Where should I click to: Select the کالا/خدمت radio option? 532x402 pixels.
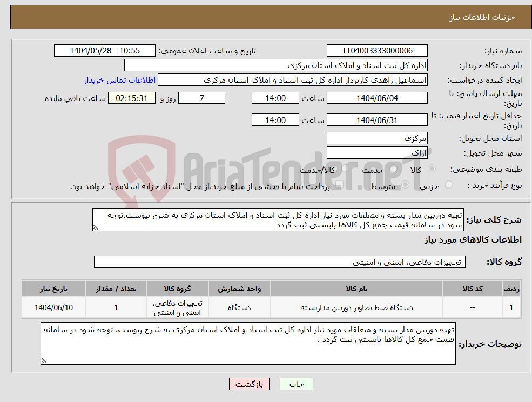347,169
